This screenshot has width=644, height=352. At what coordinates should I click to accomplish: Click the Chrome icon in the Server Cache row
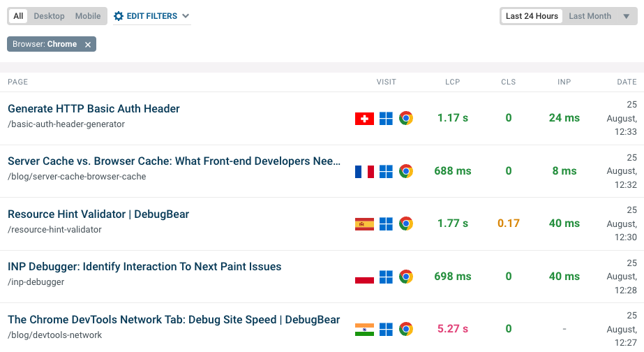tap(406, 171)
